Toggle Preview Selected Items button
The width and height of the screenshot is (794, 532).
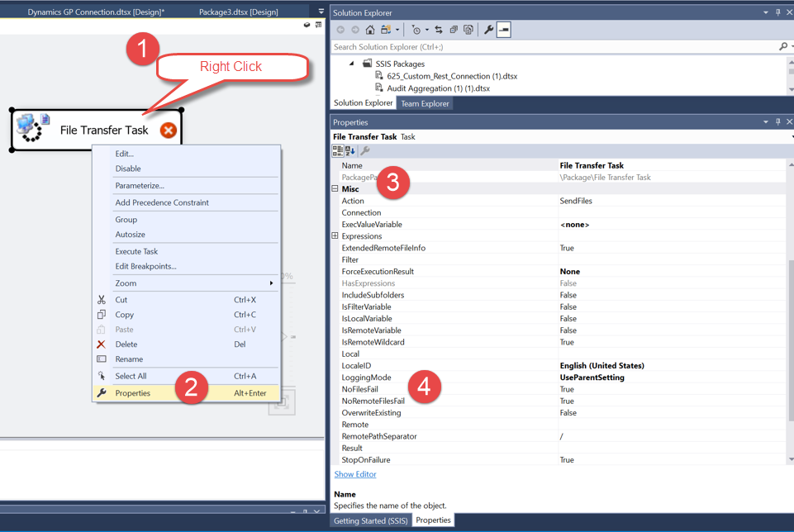(x=503, y=30)
